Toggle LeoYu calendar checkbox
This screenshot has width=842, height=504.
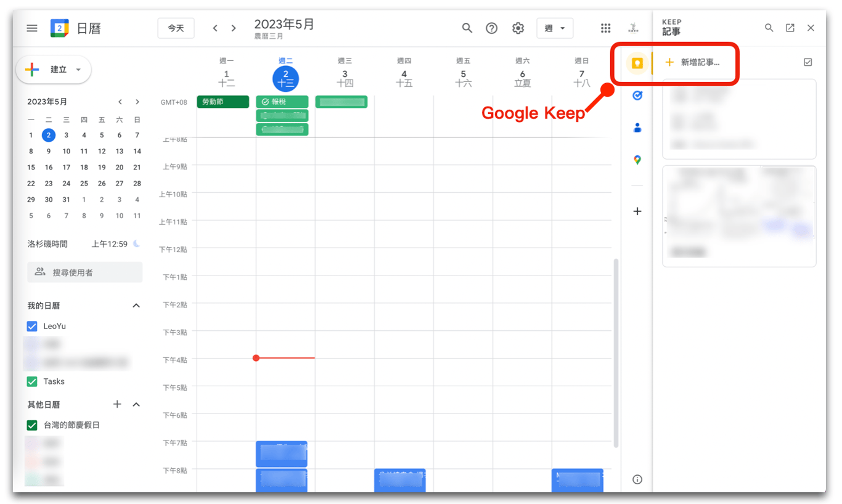coord(32,326)
